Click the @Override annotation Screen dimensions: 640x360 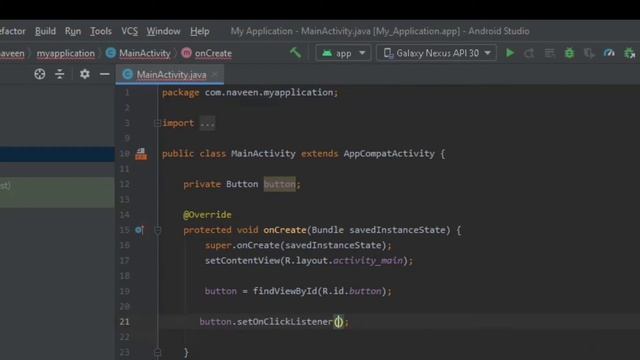point(207,215)
